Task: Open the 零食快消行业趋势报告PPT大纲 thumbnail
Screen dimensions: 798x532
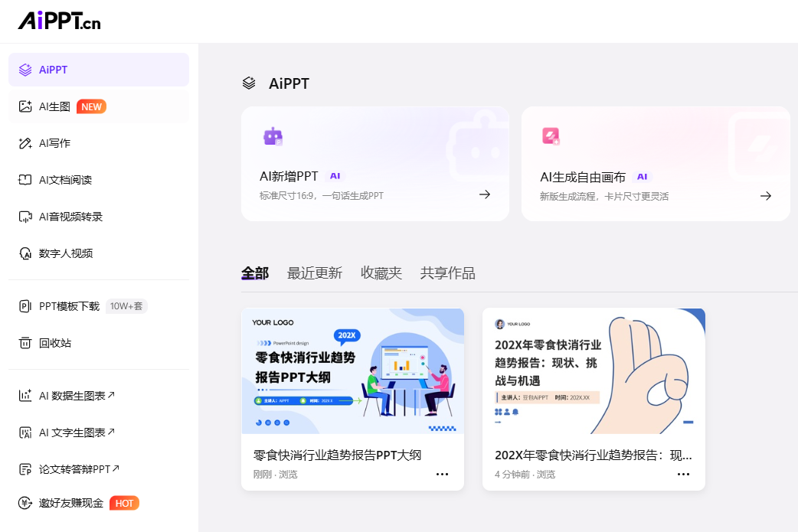Action: pos(352,371)
